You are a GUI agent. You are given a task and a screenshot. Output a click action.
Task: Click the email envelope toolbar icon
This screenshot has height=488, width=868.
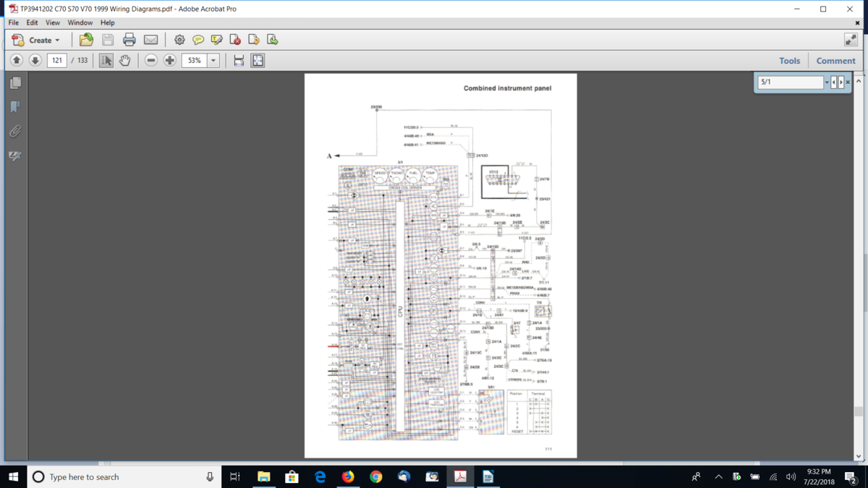150,40
